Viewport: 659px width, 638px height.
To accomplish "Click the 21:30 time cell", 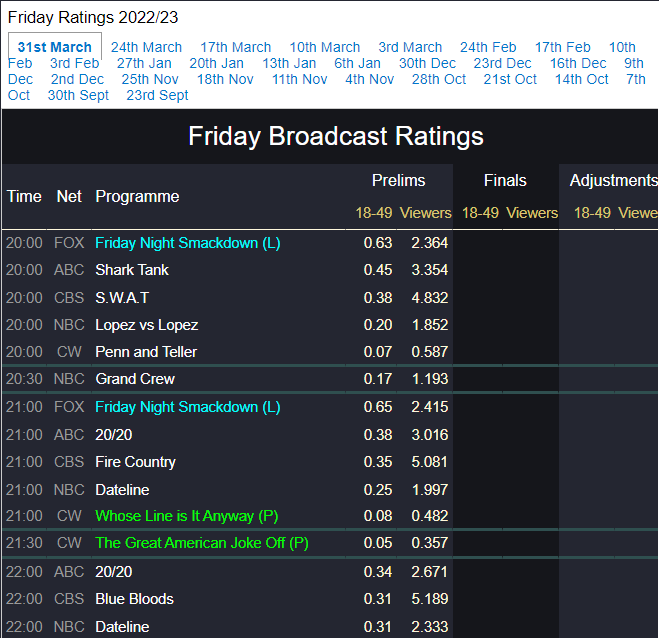I will pyautogui.click(x=24, y=543).
